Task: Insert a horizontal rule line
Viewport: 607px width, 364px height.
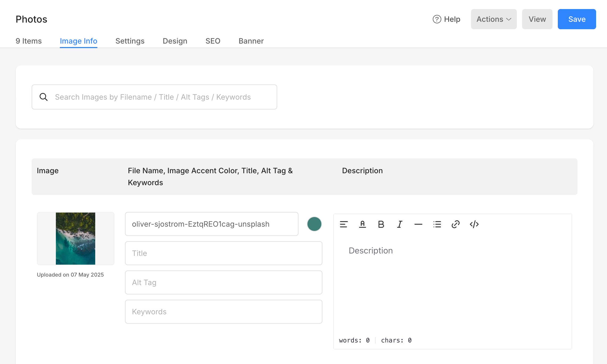Action: (418, 224)
